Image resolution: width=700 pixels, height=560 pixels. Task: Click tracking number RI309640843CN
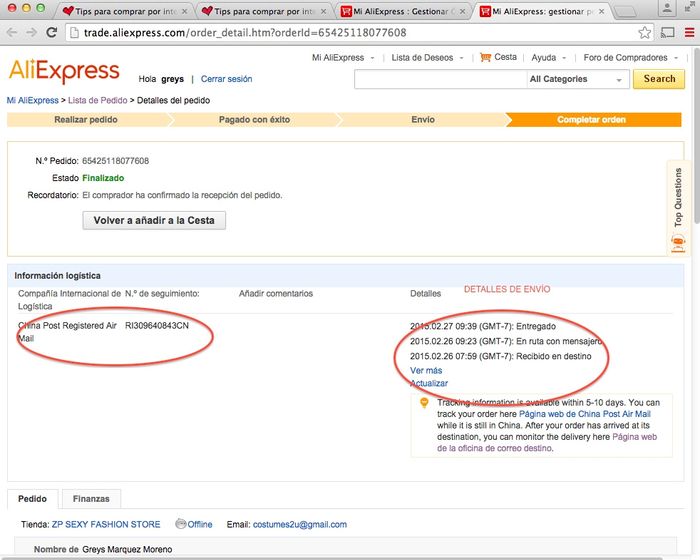pos(157,326)
